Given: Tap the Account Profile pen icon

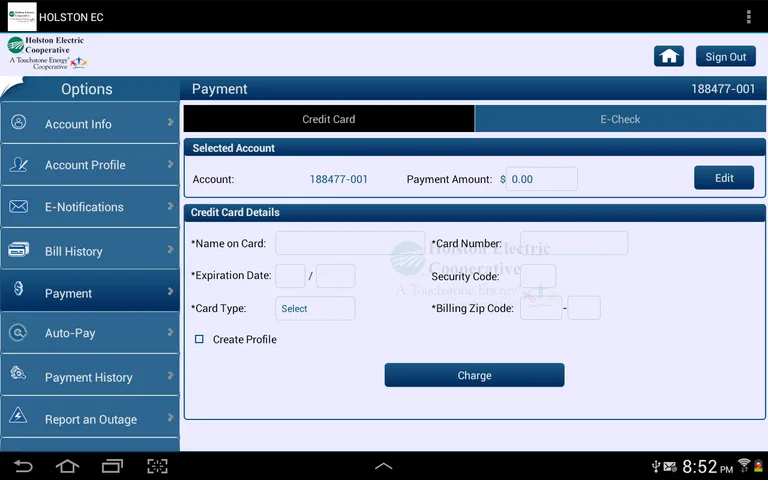Looking at the screenshot, I should pyautogui.click(x=19, y=164).
